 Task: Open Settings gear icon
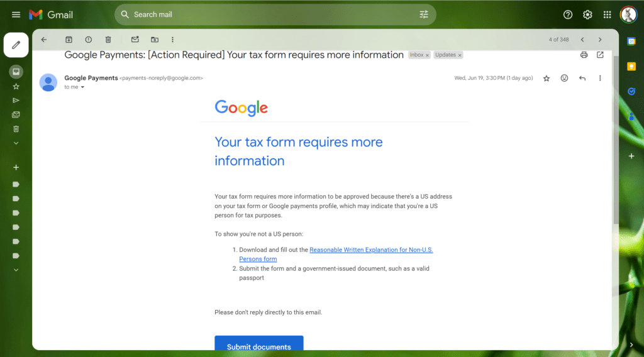pyautogui.click(x=587, y=15)
